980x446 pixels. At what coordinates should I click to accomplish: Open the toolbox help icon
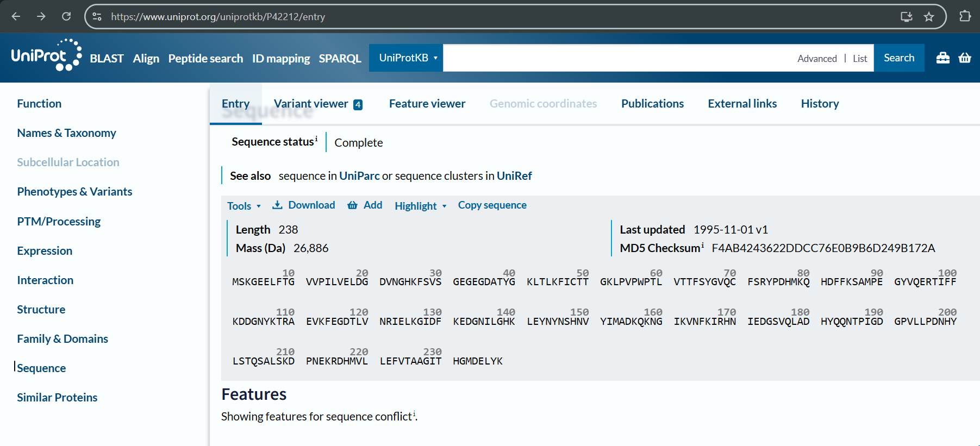[942, 58]
